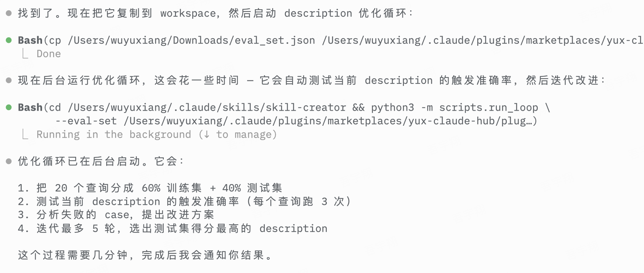
Task: Click the bold Bash label of the cp command
Action: click(30, 40)
